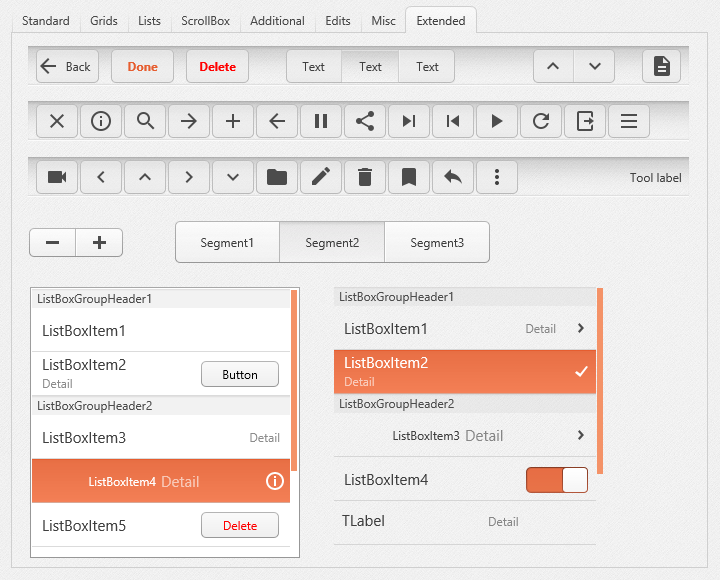Switch to the Grids tab

click(x=104, y=21)
